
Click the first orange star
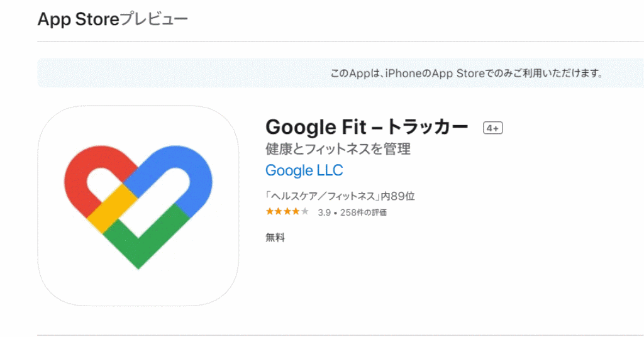(270, 212)
